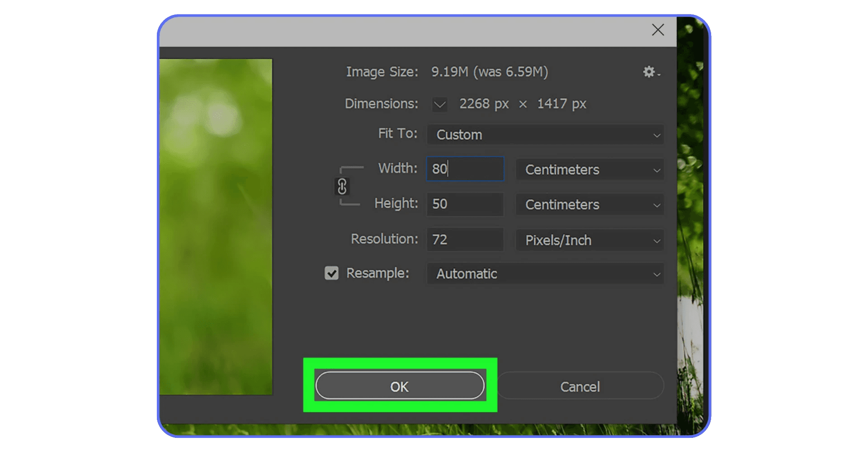Screen dimensions: 868x451
Task: Select the Resolution value of 72
Action: (464, 240)
